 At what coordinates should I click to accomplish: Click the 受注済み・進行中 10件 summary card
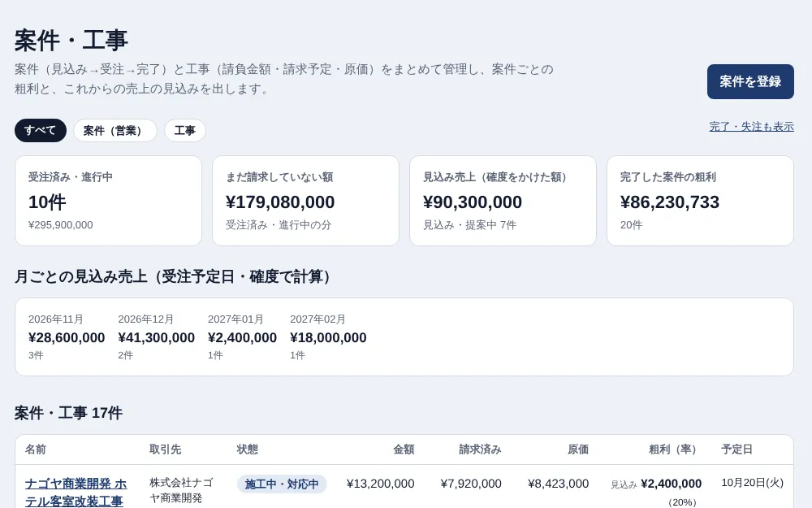click(x=108, y=201)
